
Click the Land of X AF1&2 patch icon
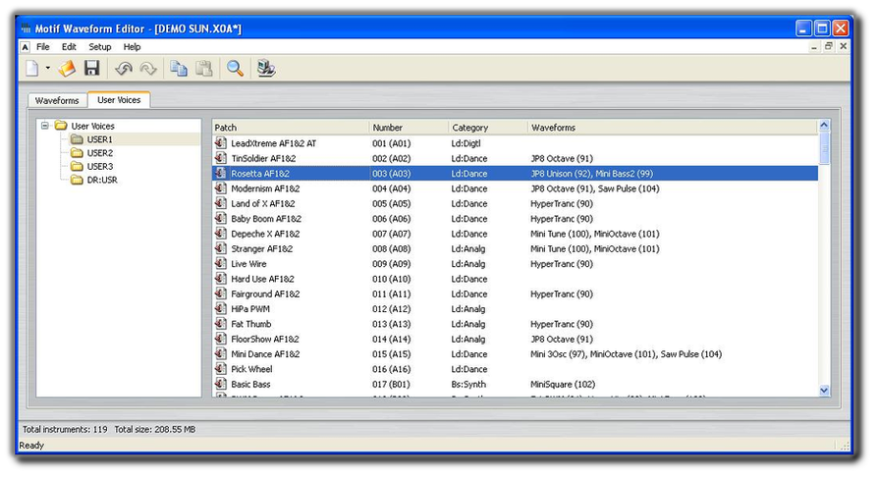(221, 203)
